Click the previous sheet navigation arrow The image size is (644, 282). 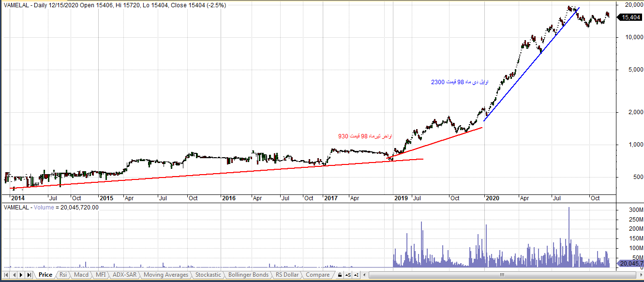tap(14, 275)
